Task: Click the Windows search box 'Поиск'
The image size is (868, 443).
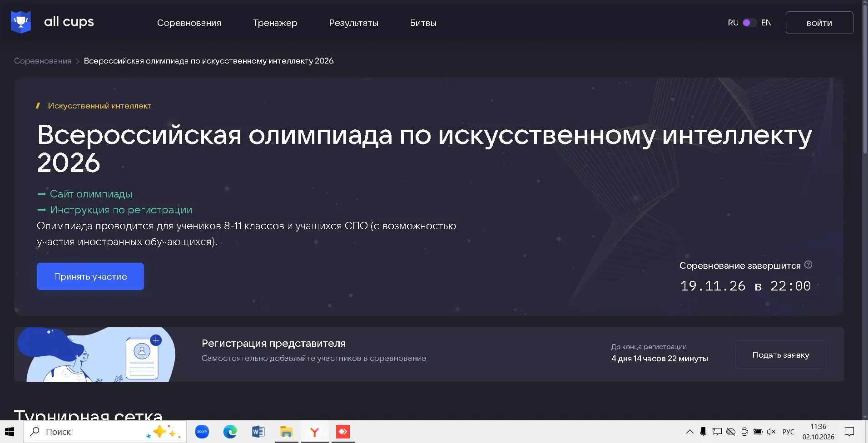Action: pos(105,432)
